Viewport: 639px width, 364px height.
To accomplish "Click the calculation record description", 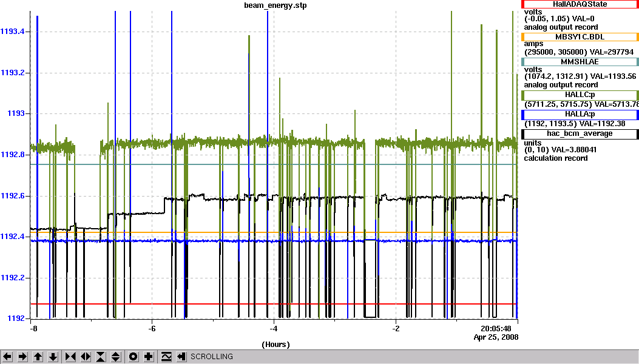I will pyautogui.click(x=556, y=158).
